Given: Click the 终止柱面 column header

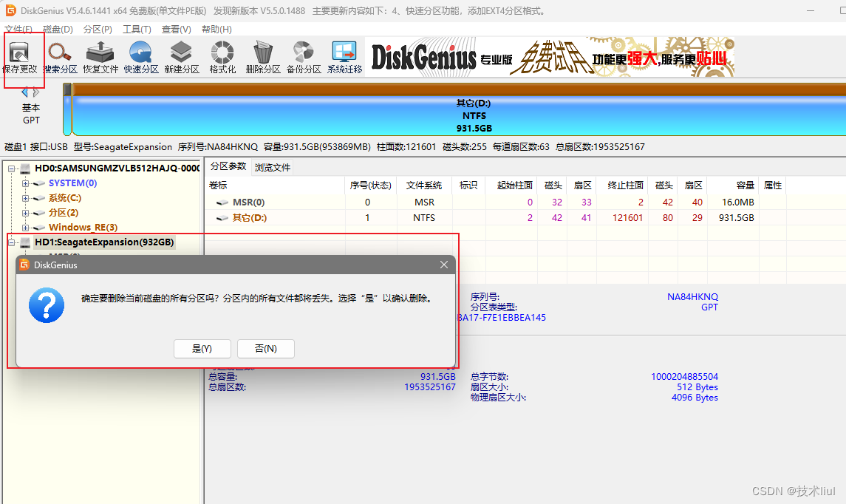Looking at the screenshot, I should [622, 185].
